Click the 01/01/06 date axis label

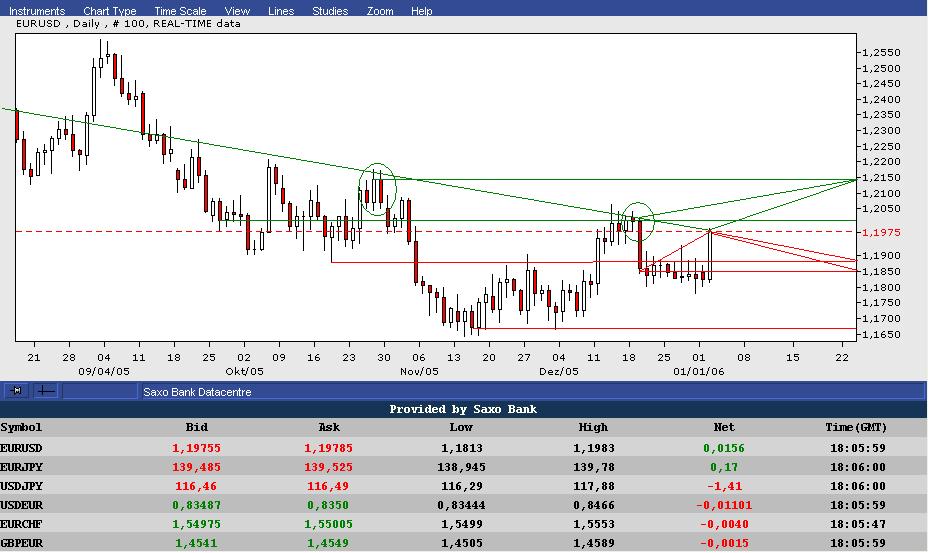[x=699, y=372]
